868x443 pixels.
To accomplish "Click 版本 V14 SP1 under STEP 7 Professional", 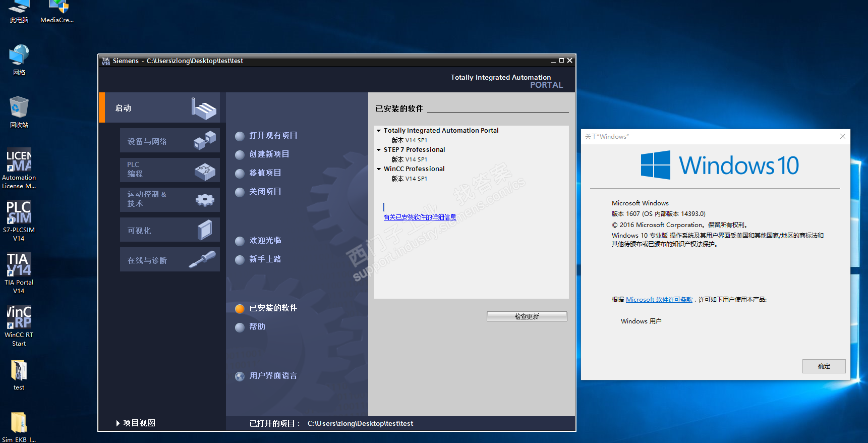I will 410,159.
